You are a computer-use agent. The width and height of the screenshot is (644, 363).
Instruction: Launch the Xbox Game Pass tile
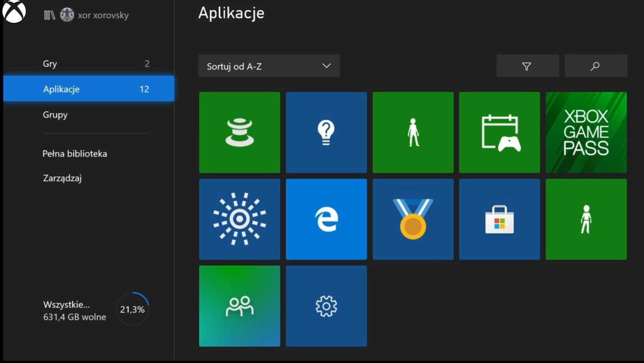tap(586, 132)
